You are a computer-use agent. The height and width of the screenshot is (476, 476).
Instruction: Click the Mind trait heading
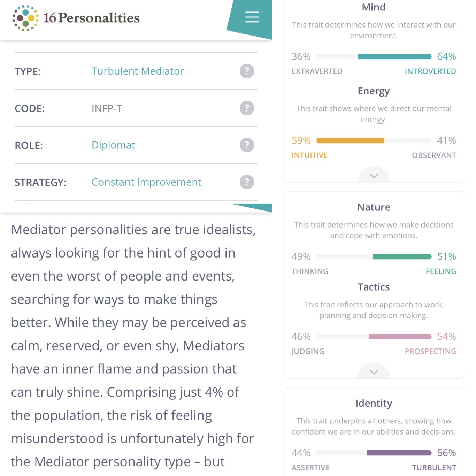point(374,7)
